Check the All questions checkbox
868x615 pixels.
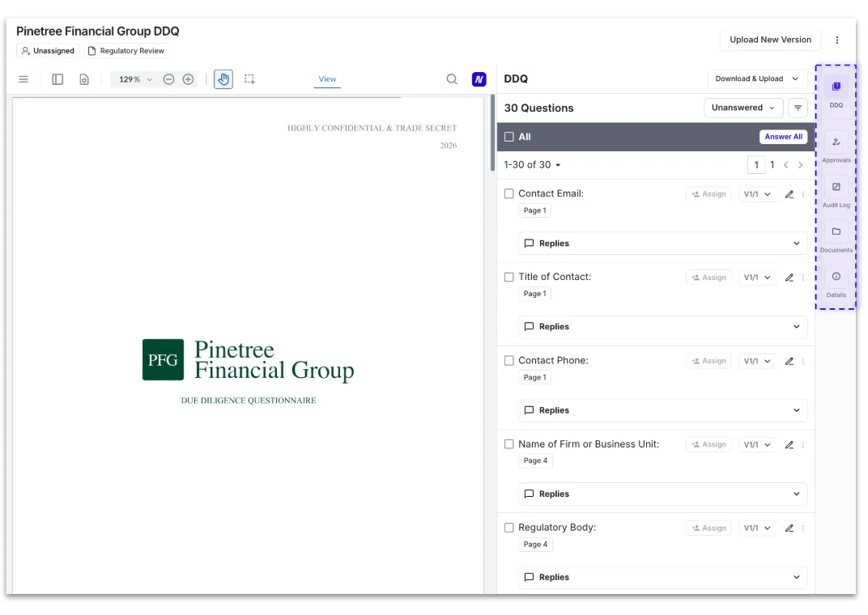pos(508,137)
